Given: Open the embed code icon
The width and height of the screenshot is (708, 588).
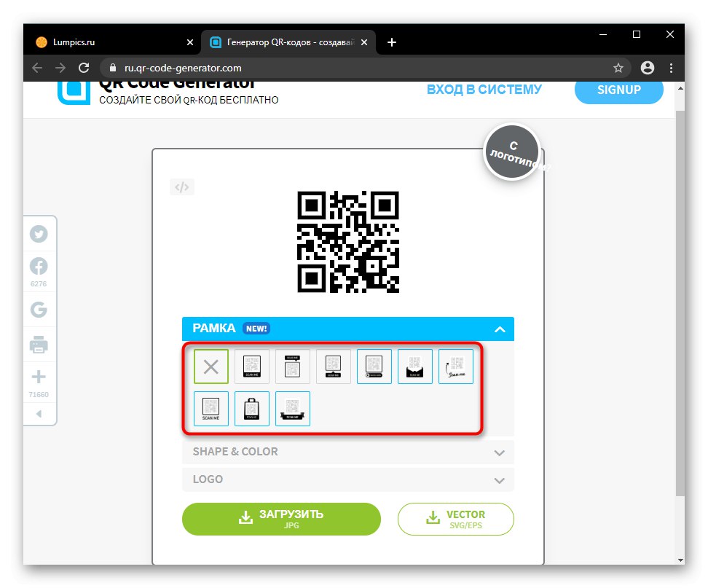Looking at the screenshot, I should (182, 187).
